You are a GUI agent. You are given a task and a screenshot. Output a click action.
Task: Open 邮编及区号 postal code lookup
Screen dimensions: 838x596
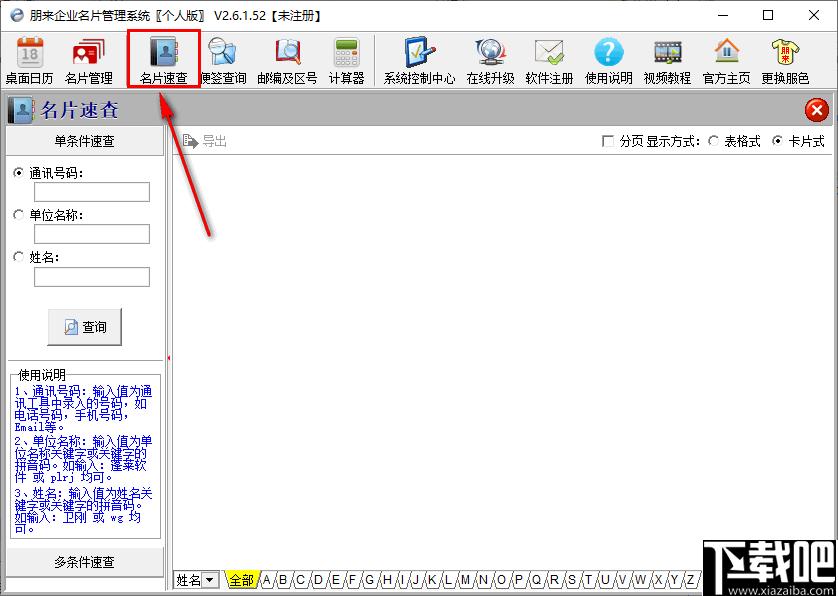(287, 60)
